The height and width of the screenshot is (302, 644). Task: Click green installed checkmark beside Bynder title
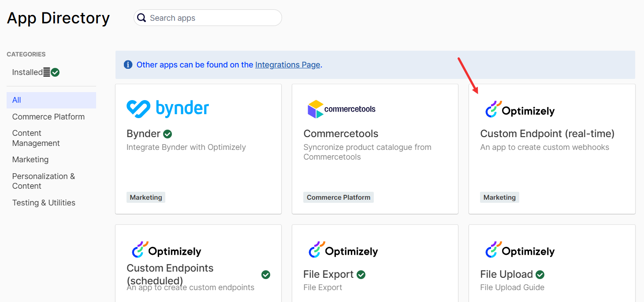click(168, 134)
